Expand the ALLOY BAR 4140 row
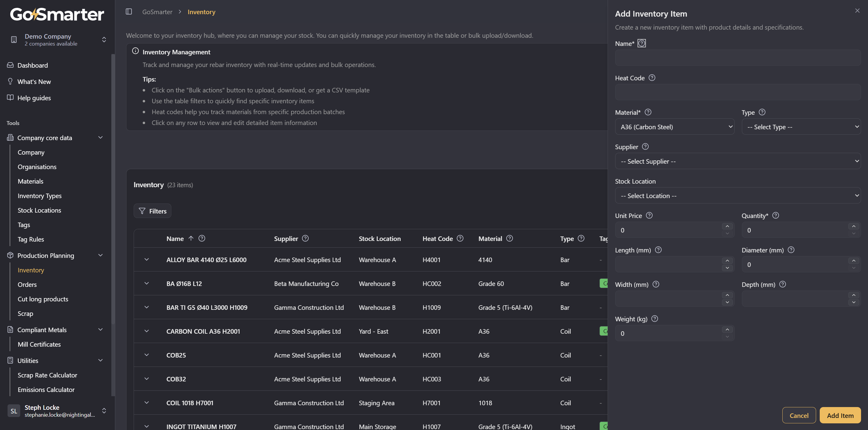This screenshot has width=868, height=430. click(x=147, y=260)
